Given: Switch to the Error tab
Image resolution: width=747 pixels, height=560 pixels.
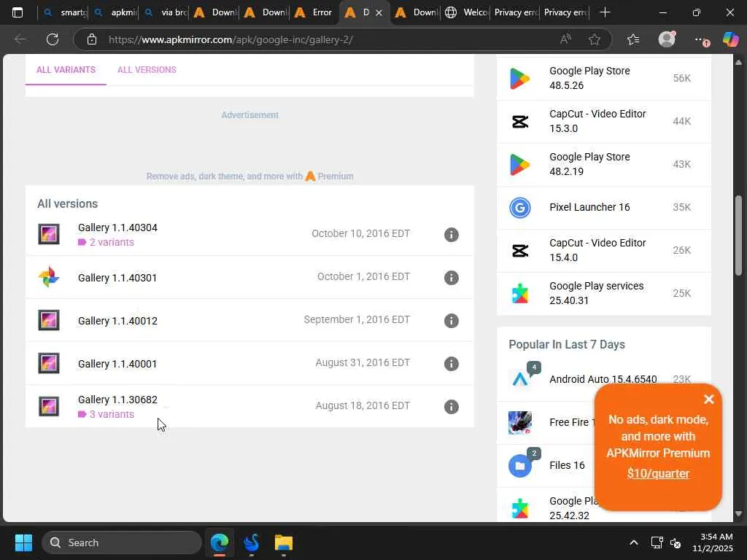Looking at the screenshot, I should click(x=314, y=12).
